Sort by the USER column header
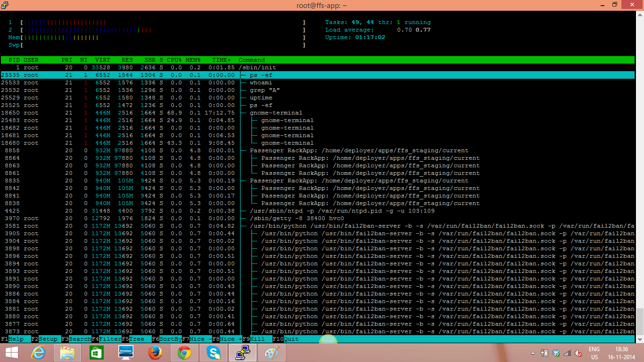The image size is (644, 362). click(x=31, y=60)
